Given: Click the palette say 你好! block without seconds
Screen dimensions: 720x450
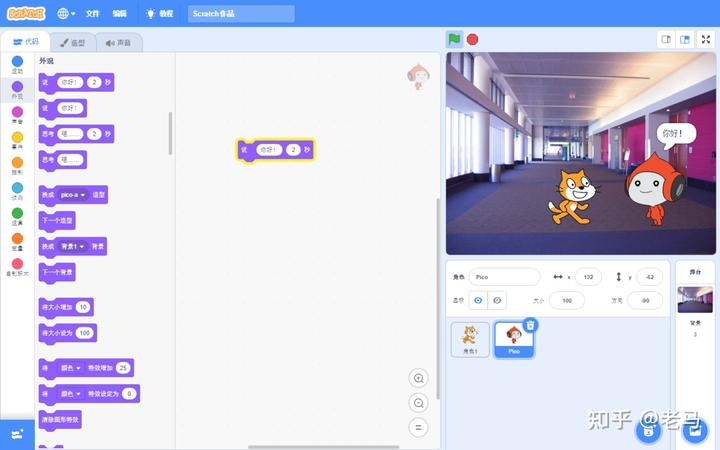Looking at the screenshot, I should (x=62, y=108).
